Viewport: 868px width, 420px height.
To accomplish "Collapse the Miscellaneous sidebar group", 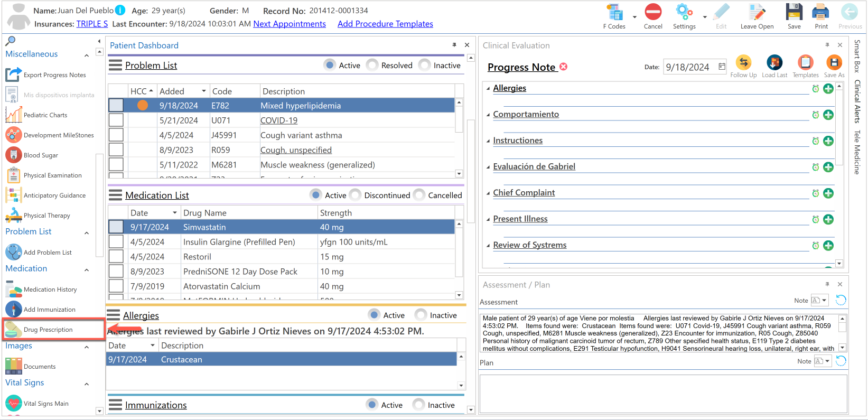I will 87,55.
